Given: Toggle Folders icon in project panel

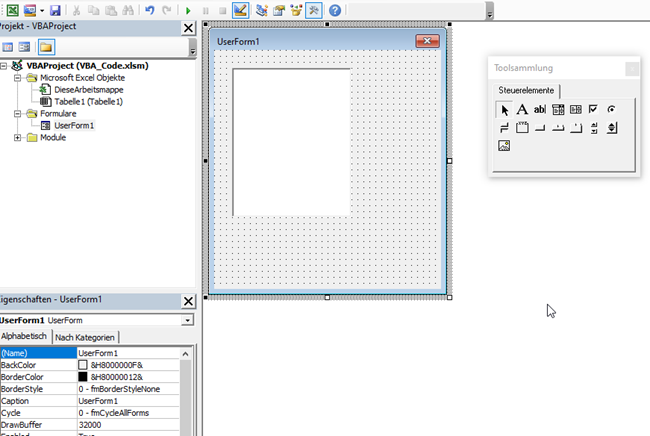Looking at the screenshot, I should coord(46,47).
